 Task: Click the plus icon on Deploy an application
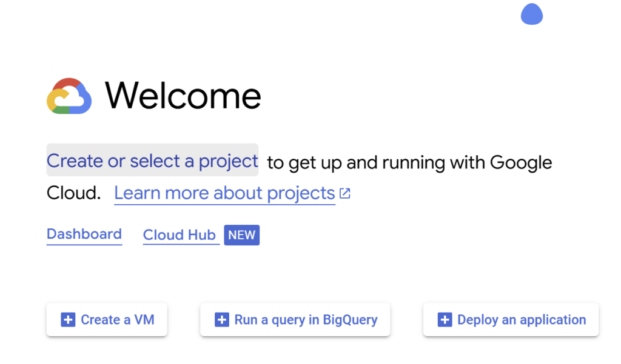pos(445,319)
